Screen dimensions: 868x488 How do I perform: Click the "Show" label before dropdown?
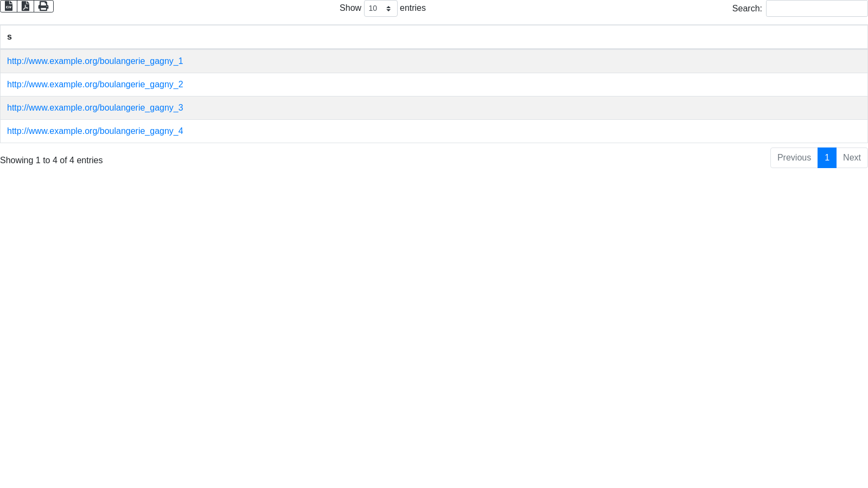tap(350, 8)
